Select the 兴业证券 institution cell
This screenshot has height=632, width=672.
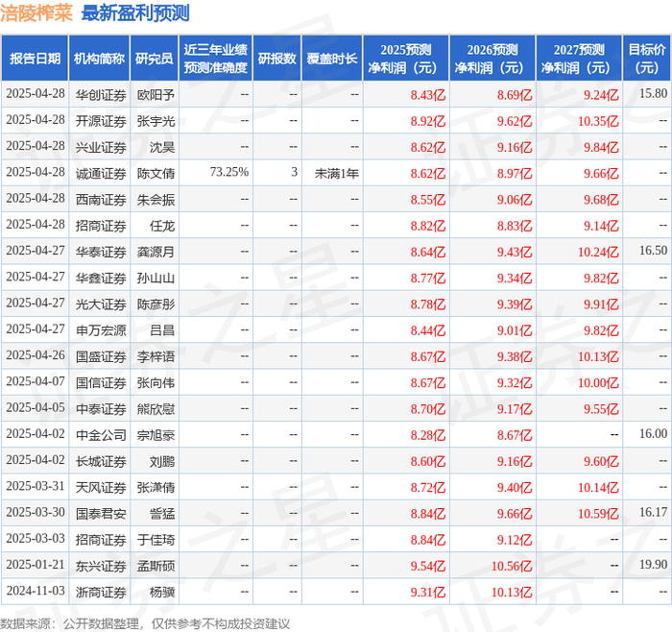tap(101, 147)
